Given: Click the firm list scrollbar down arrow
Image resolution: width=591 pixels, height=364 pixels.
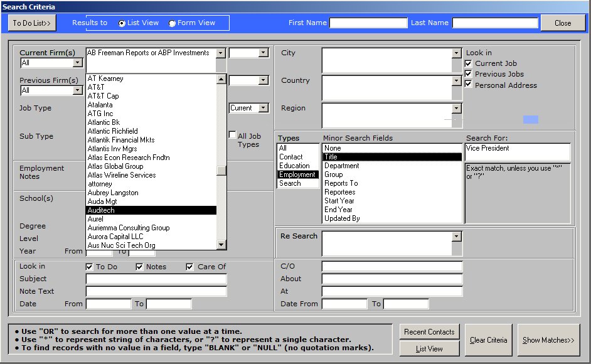Looking at the screenshot, I should 221,245.
